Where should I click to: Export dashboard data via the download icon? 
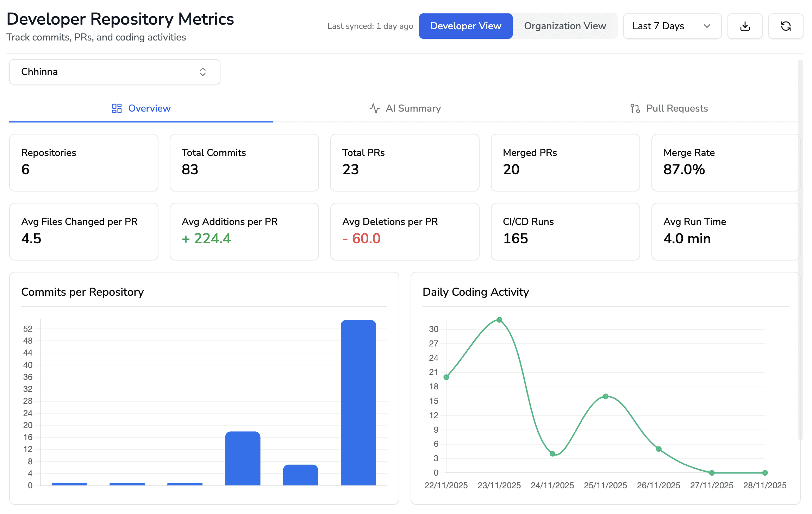point(745,26)
